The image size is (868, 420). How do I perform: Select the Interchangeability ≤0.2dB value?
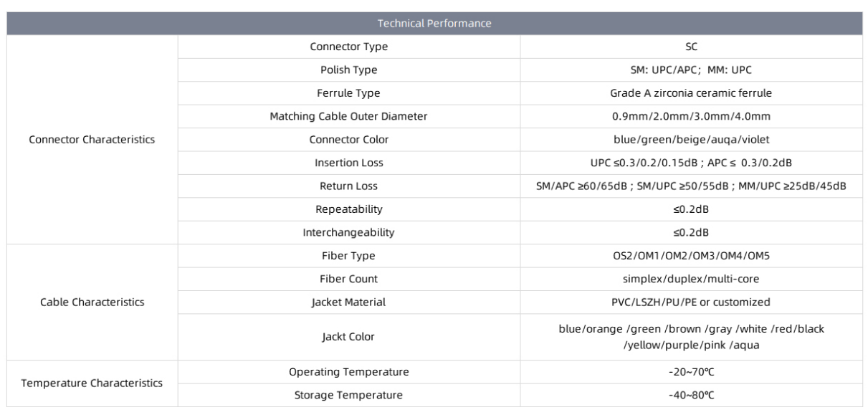tap(692, 232)
